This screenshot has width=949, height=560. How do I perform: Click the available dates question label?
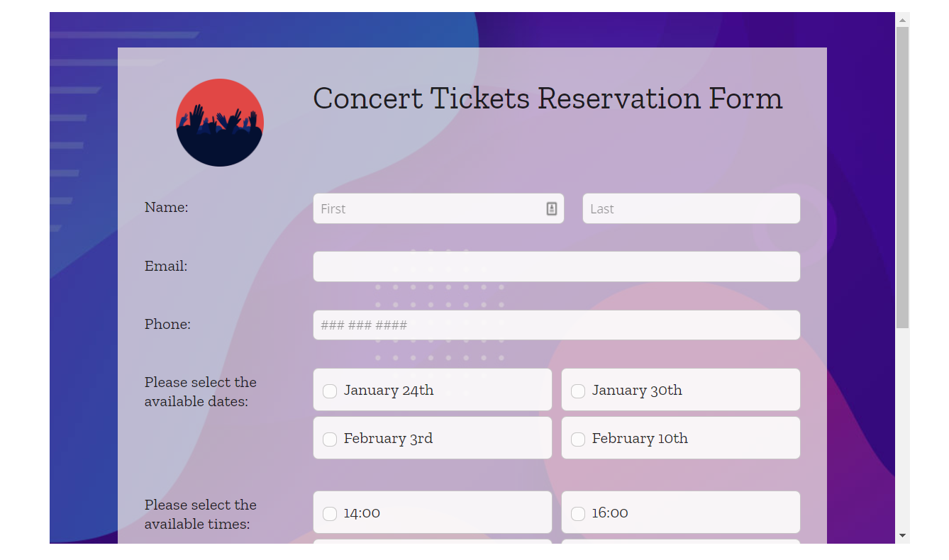(x=201, y=392)
